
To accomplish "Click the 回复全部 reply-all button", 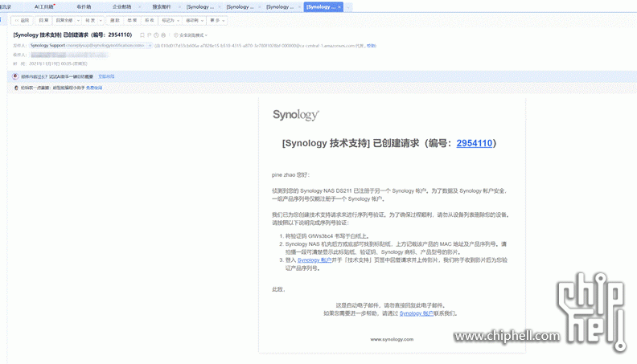I will (x=64, y=20).
